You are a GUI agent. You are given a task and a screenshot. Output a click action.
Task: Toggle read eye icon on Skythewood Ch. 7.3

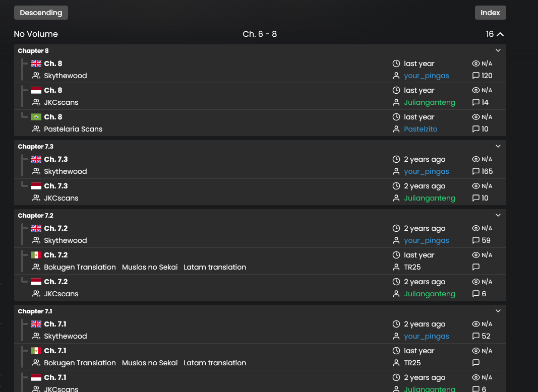click(x=475, y=159)
